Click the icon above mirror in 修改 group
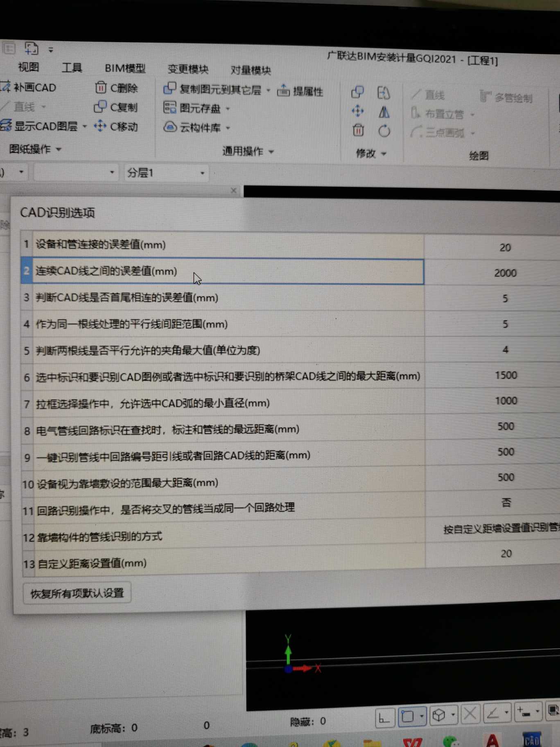This screenshot has width=560, height=747. 384,93
